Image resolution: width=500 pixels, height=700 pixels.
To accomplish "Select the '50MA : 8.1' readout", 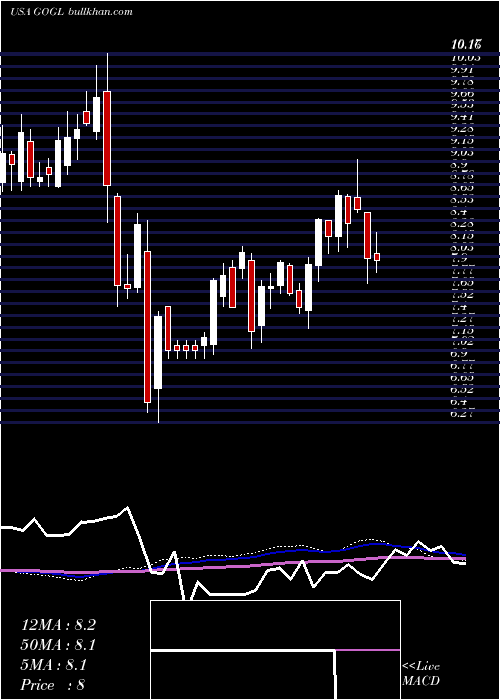I will [x=58, y=645].
